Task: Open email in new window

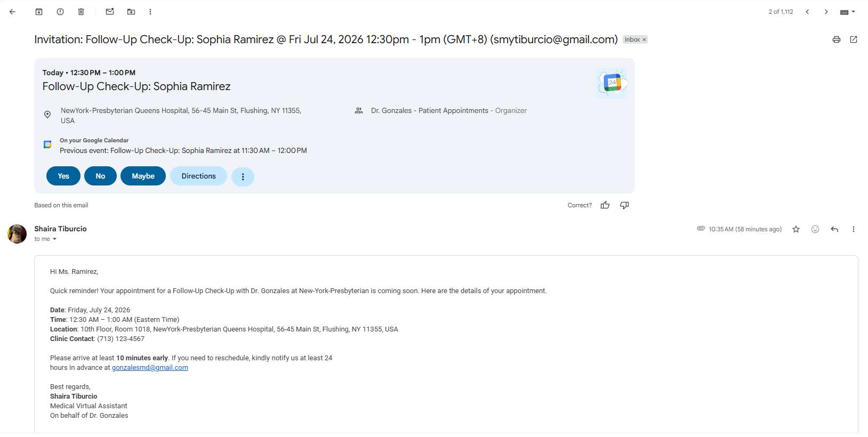Action: coord(854,39)
